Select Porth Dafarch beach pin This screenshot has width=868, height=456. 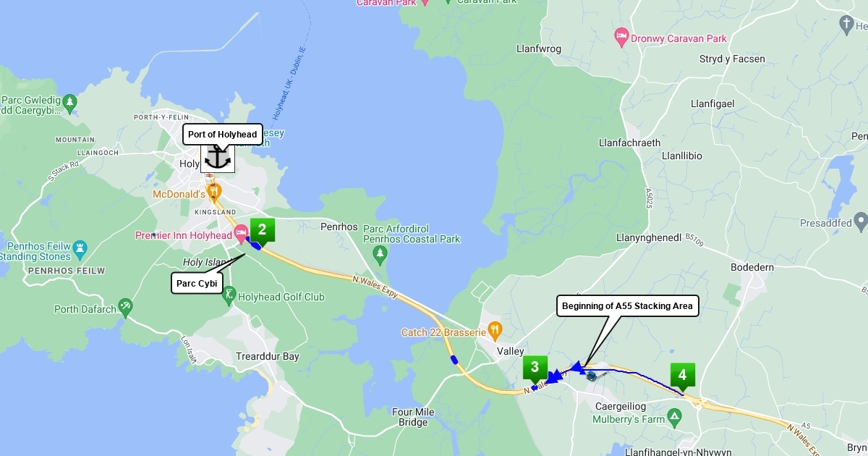126,308
